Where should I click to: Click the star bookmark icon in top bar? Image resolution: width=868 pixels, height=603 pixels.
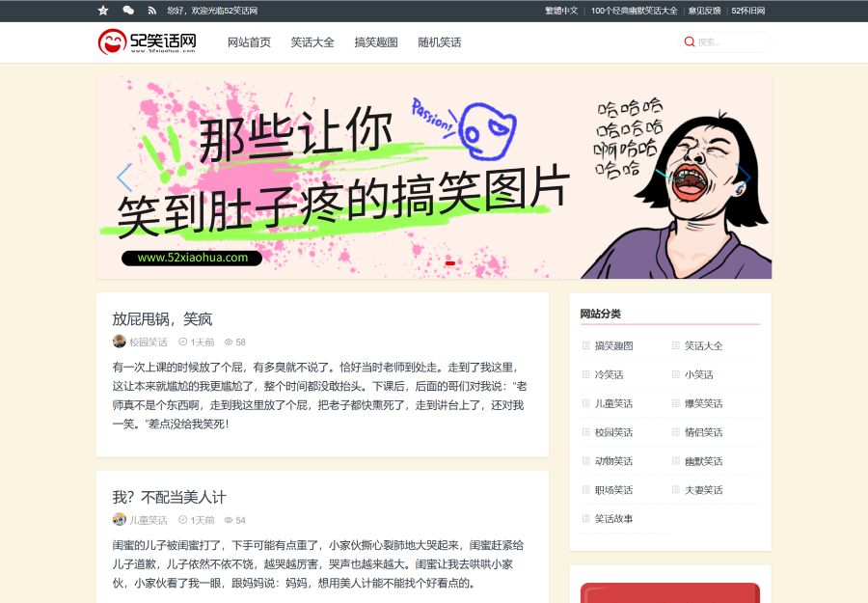pos(103,11)
